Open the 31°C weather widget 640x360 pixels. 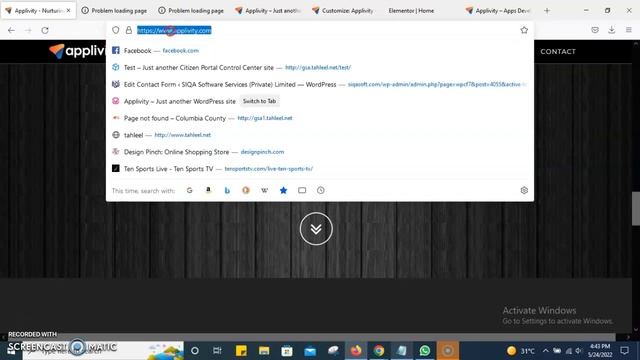pyautogui.click(x=521, y=351)
